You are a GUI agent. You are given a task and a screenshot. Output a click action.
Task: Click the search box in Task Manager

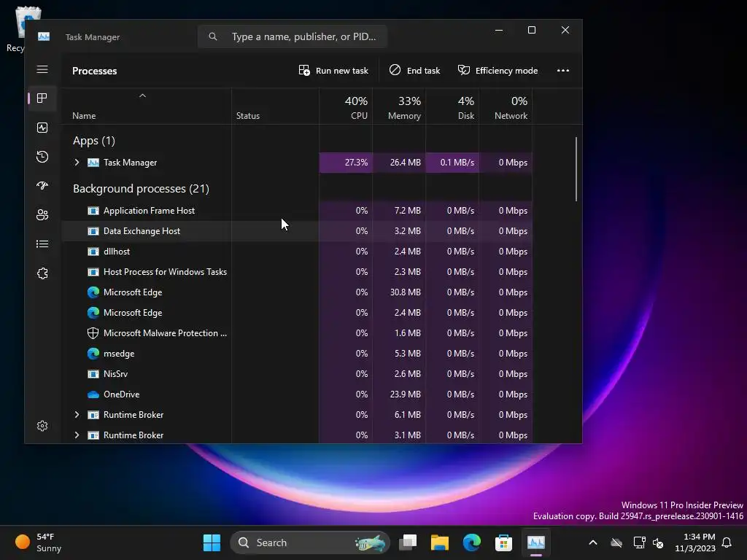coord(293,36)
